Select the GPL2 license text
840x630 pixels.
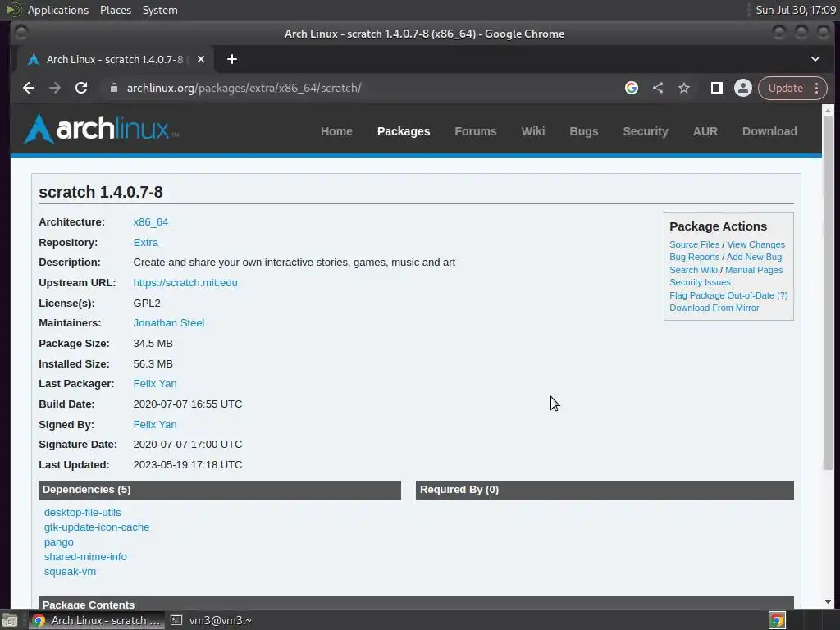coord(147,303)
